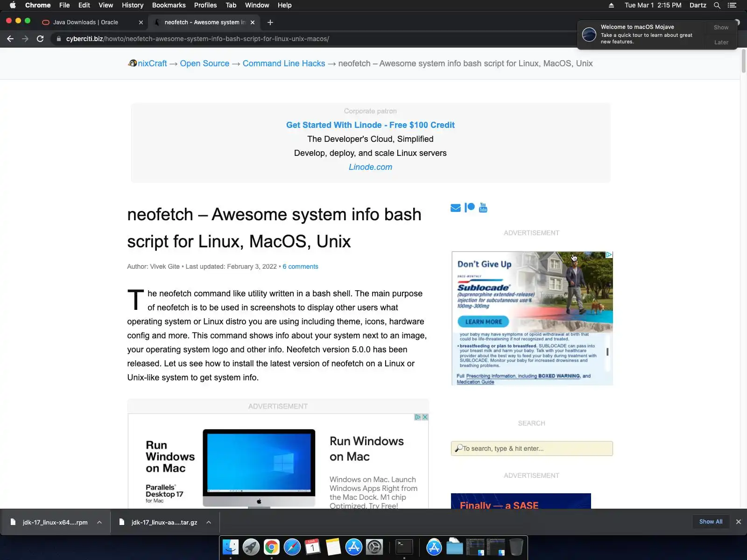Open Launchpad from the Dock
Image resolution: width=747 pixels, height=560 pixels.
click(251, 547)
